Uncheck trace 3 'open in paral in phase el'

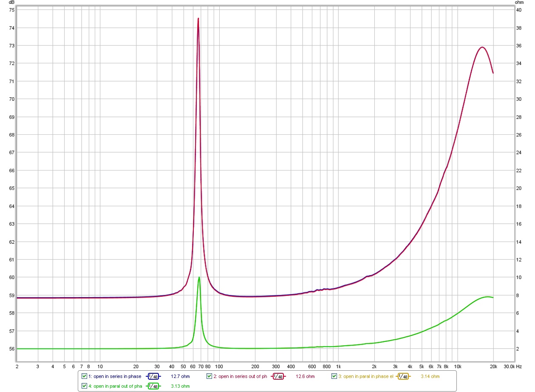334,376
